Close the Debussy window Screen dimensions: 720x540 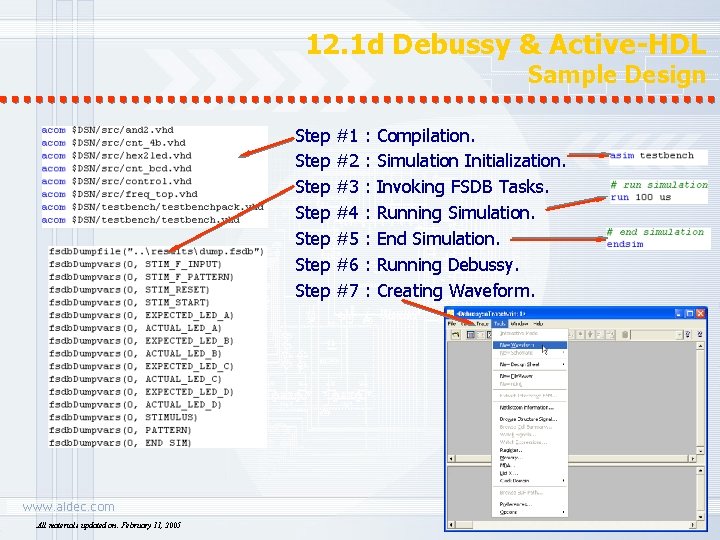(x=700, y=314)
